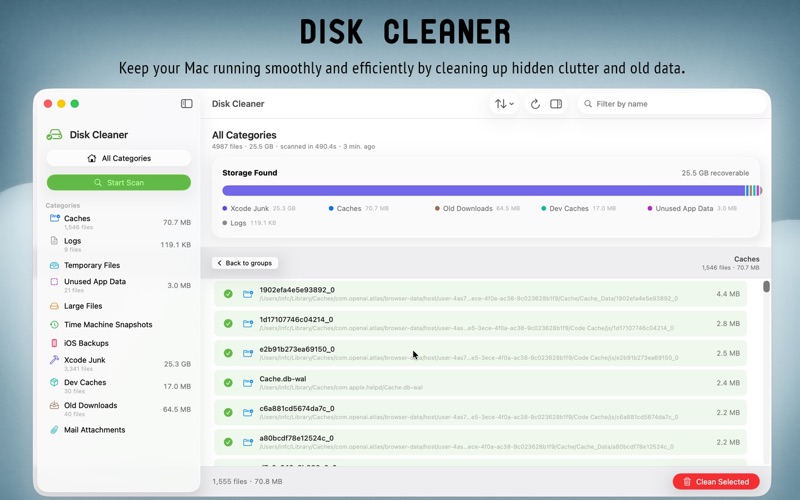The width and height of the screenshot is (800, 500).
Task: Start a new scan with the green button
Action: tap(119, 183)
